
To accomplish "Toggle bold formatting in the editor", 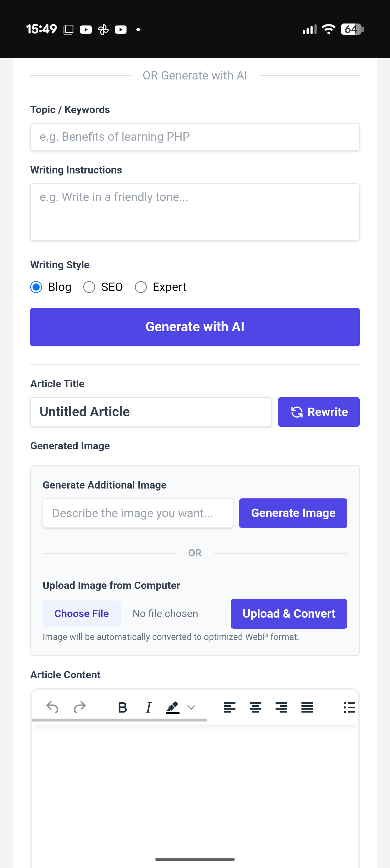I will (x=122, y=707).
